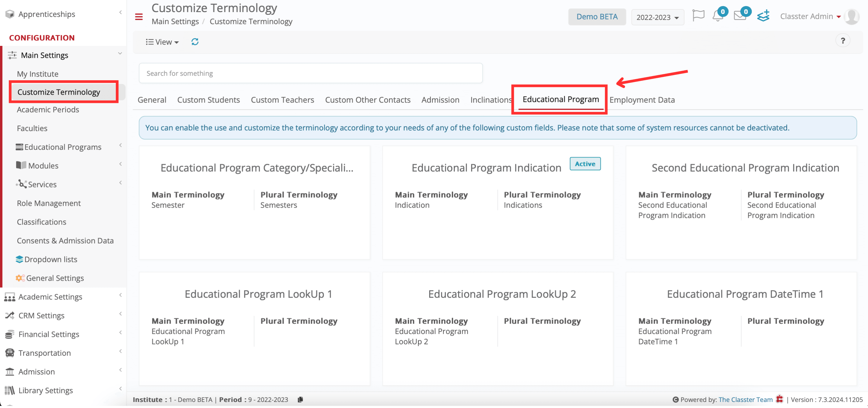Click the CRM Settings shuffle icon
The width and height of the screenshot is (868, 408).
coord(10,315)
